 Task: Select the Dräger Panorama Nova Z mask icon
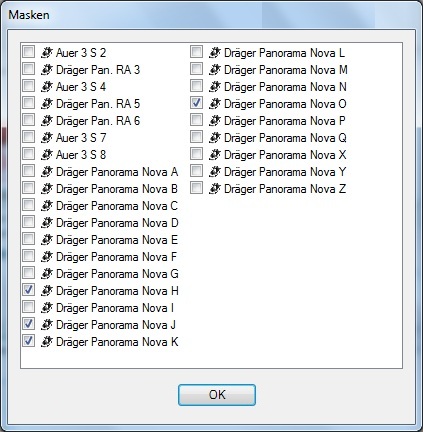coord(215,189)
